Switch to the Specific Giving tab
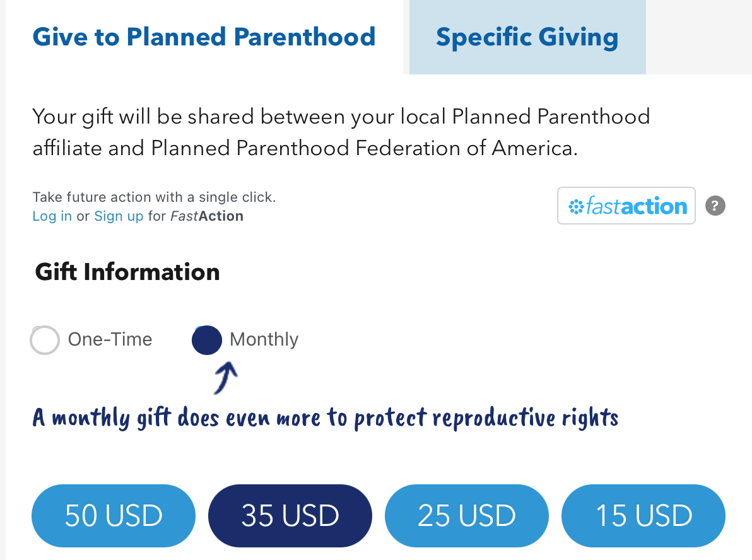The image size is (752, 560). [x=527, y=37]
